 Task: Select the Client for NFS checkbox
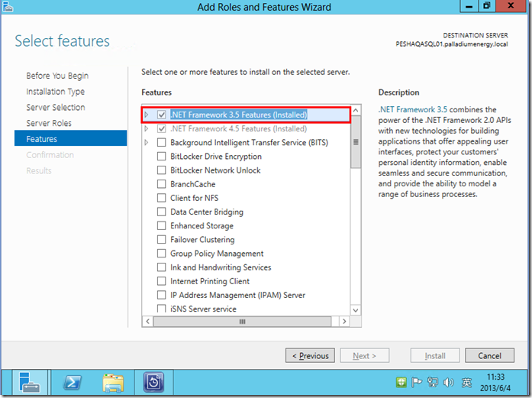pos(162,198)
